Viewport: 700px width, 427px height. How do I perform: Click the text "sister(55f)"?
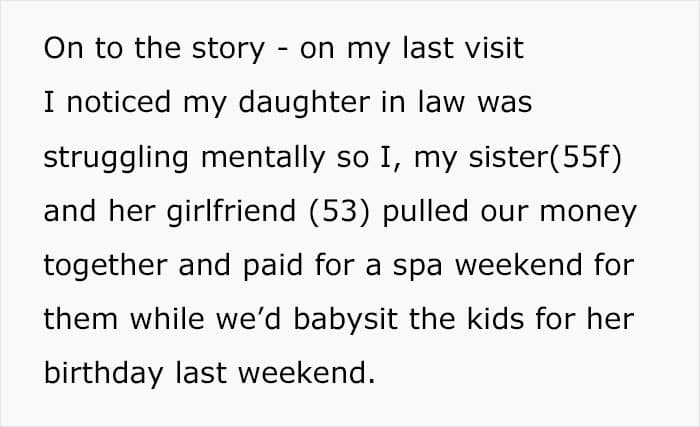545,158
